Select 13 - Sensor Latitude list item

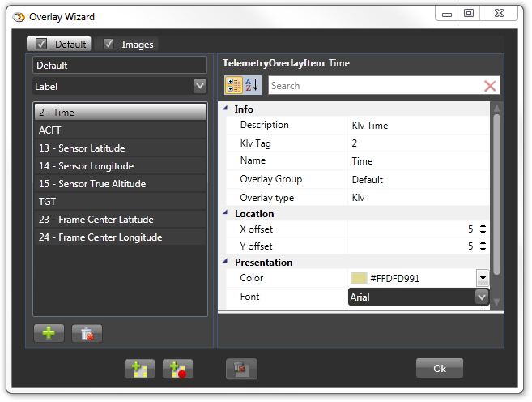pyautogui.click(x=120, y=148)
